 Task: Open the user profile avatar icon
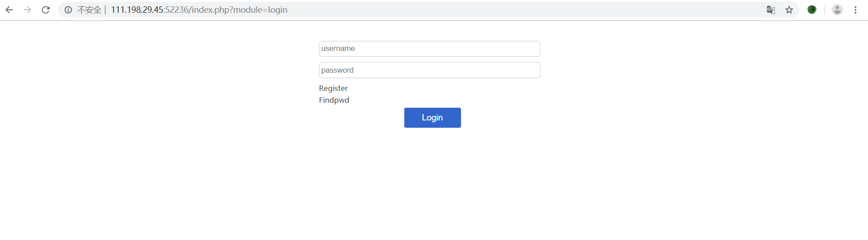click(837, 10)
